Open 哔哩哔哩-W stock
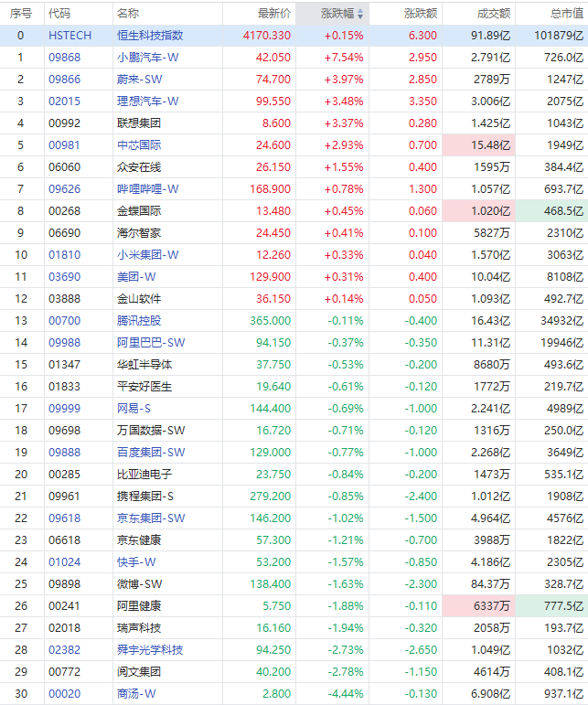Screen dimensions: 588x705 click(x=147, y=189)
